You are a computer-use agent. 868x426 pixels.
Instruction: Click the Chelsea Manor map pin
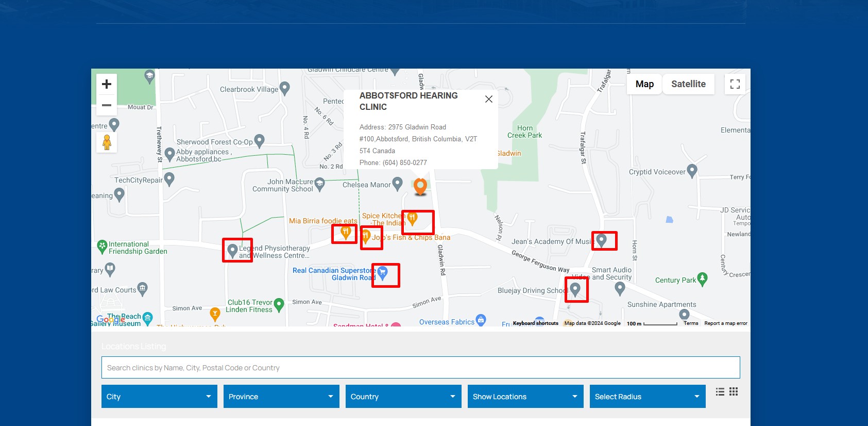397,184
